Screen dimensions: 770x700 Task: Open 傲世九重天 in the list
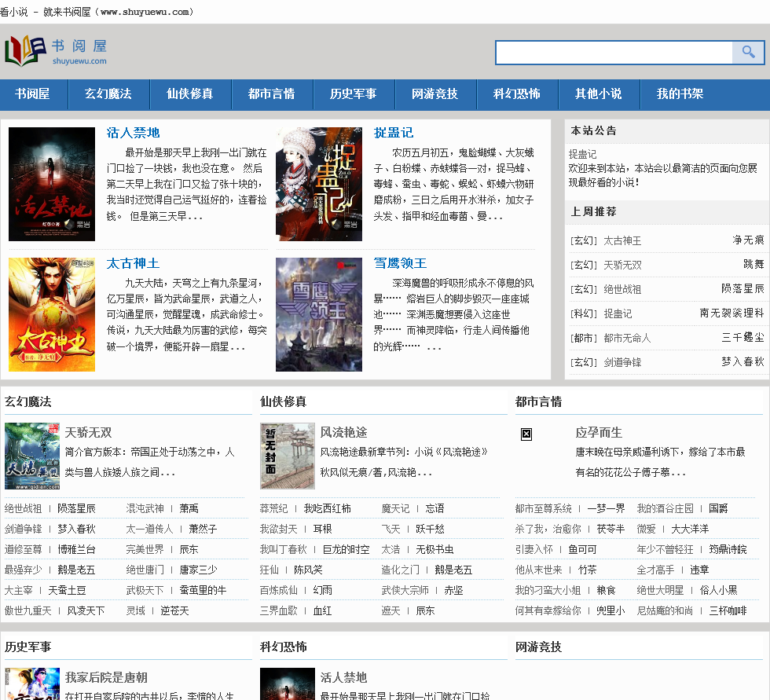pos(28,610)
